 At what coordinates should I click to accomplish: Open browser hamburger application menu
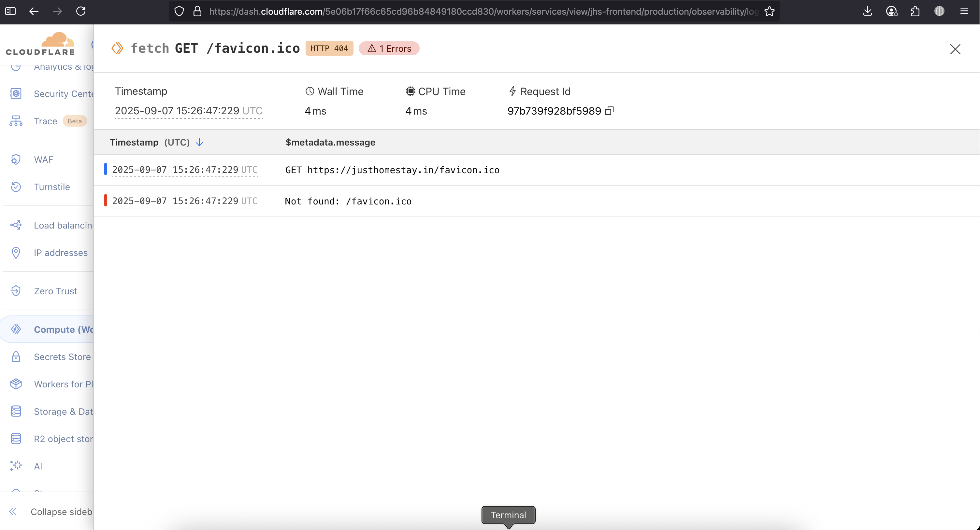click(964, 11)
